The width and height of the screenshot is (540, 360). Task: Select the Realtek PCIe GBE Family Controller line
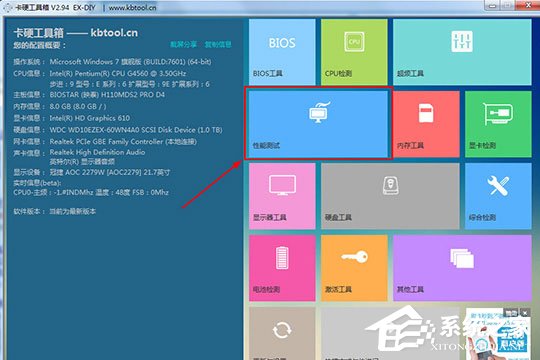[x=105, y=142]
